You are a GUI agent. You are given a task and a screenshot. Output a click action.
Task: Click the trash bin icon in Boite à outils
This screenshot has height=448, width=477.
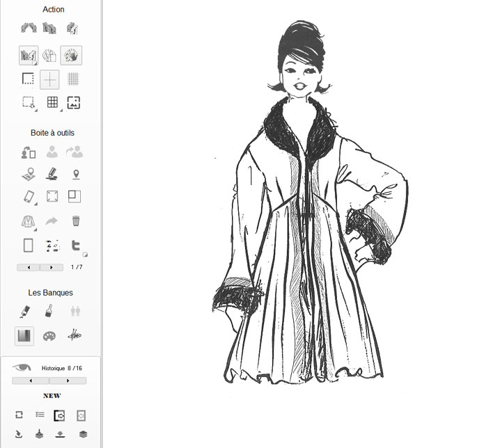click(75, 221)
